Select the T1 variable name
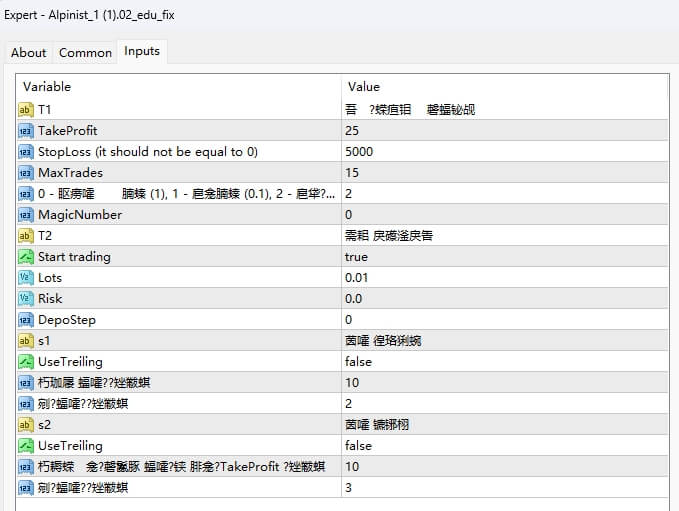Viewport: 679px width, 511px height. pyautogui.click(x=45, y=110)
